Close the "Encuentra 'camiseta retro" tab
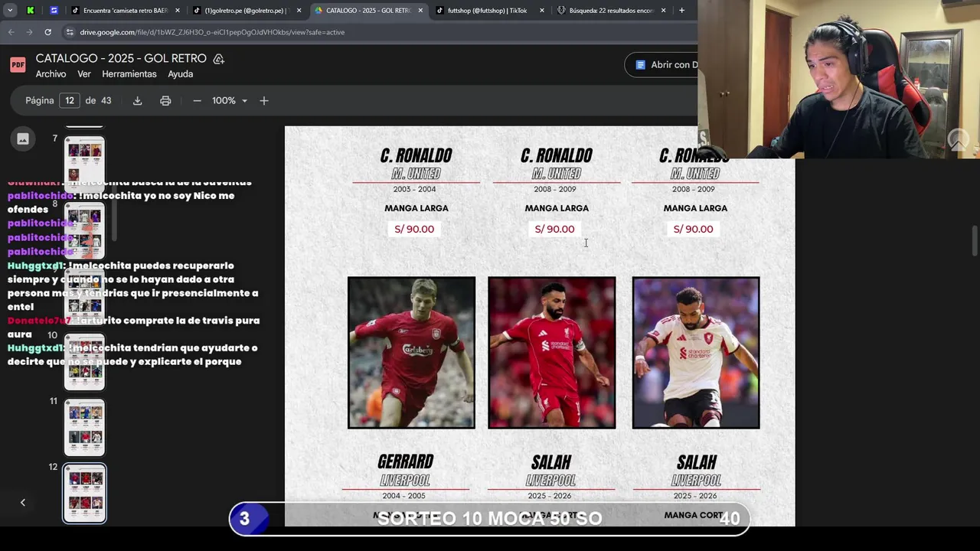This screenshot has width=980, height=551. click(177, 11)
